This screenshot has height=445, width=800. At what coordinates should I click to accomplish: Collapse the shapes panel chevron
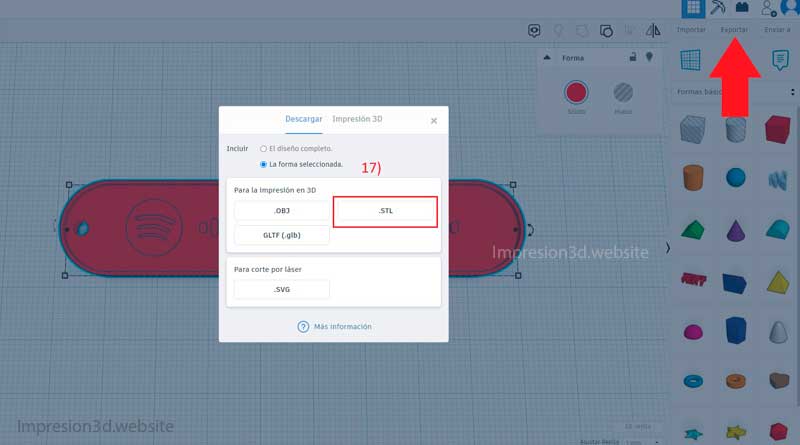(667, 248)
